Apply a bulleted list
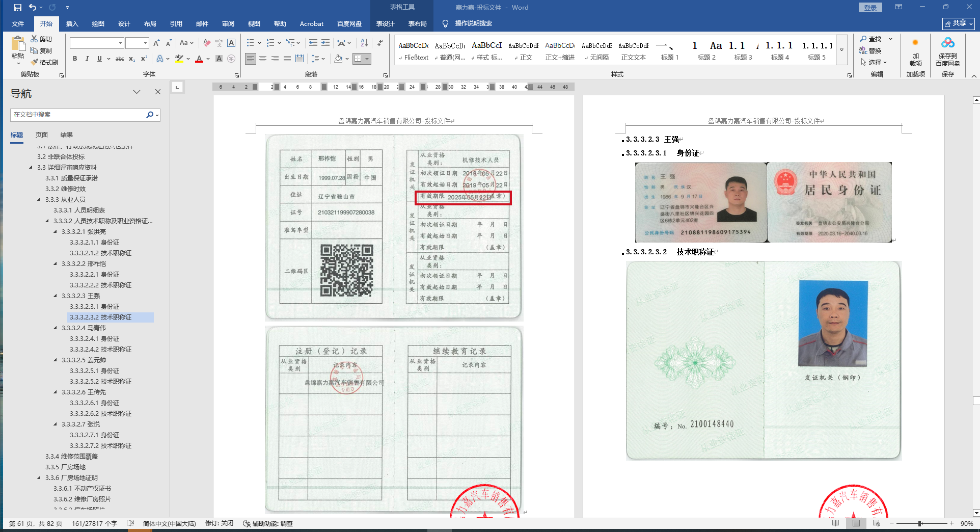The width and height of the screenshot is (980, 532). [250, 43]
